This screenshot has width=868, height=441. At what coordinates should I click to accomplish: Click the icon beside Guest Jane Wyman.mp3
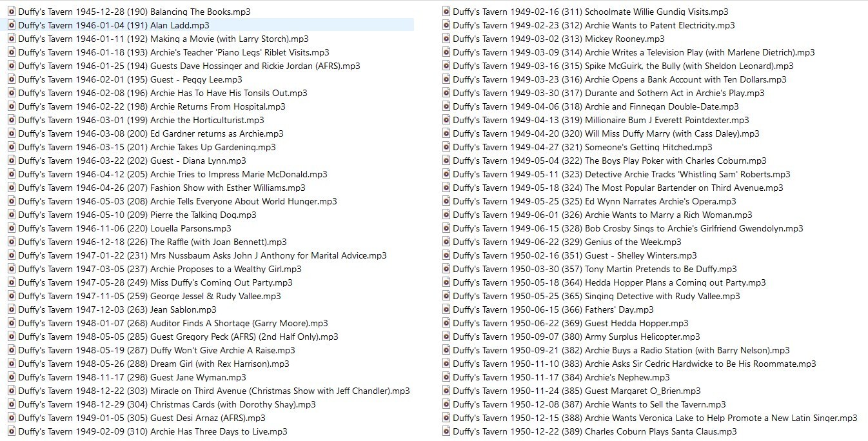pyautogui.click(x=12, y=377)
